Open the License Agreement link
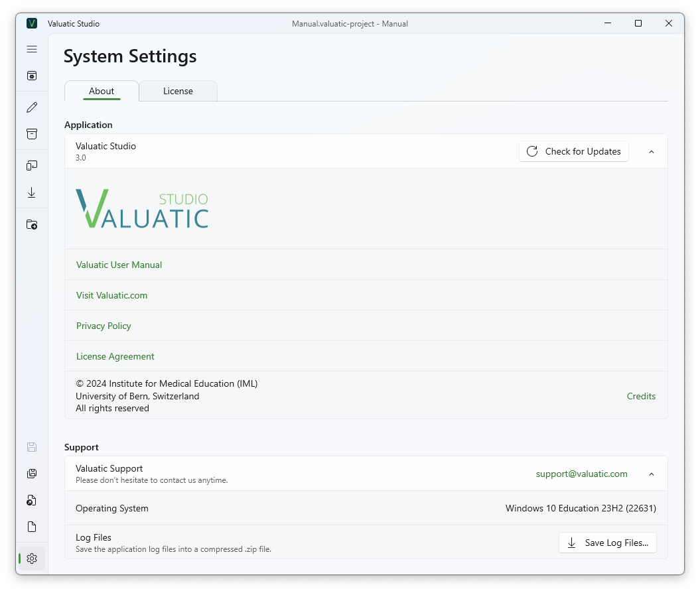The height and width of the screenshot is (593, 700). (x=115, y=356)
